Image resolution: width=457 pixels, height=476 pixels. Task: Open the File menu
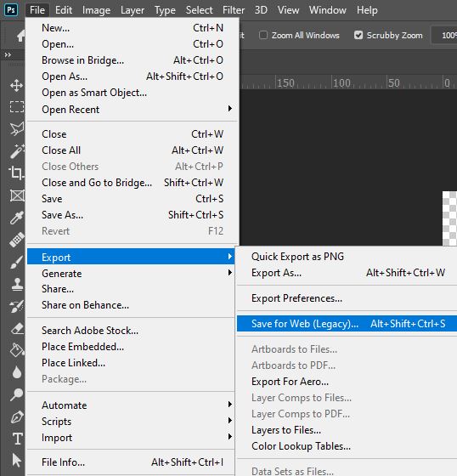pyautogui.click(x=37, y=10)
